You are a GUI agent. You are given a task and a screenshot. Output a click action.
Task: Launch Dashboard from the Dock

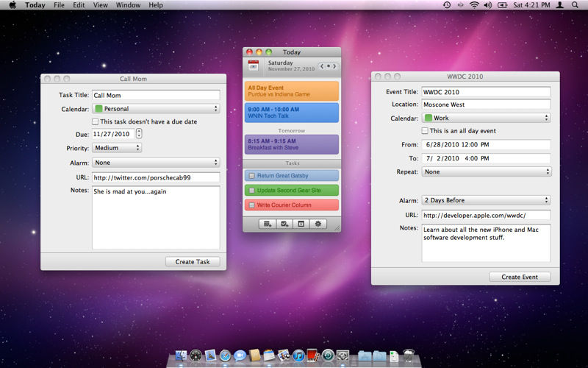[196, 355]
